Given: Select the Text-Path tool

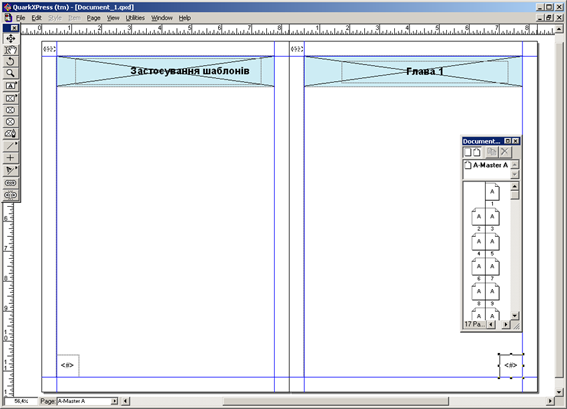Looking at the screenshot, I should 10,170.
